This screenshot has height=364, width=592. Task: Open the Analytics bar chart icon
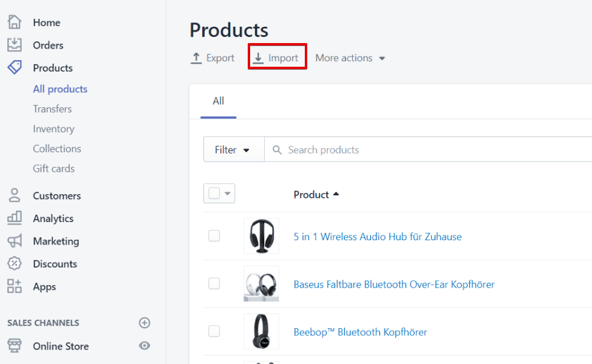pos(15,218)
